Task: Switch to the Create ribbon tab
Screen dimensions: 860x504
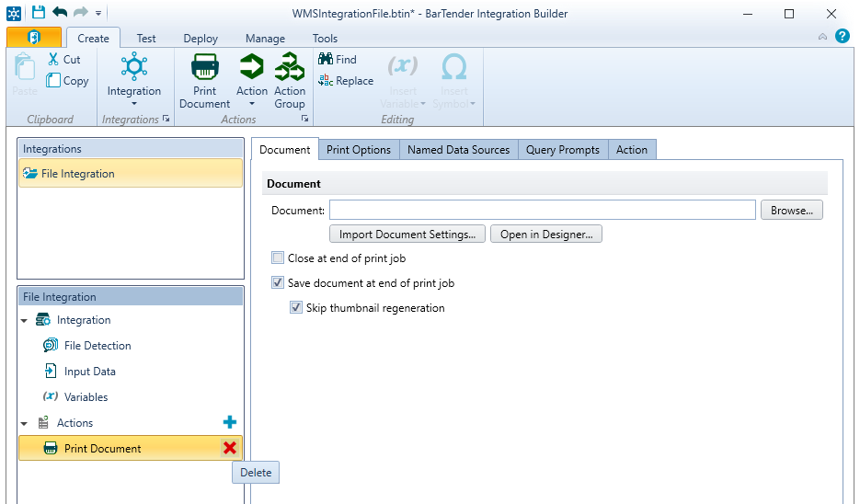Action: click(93, 39)
